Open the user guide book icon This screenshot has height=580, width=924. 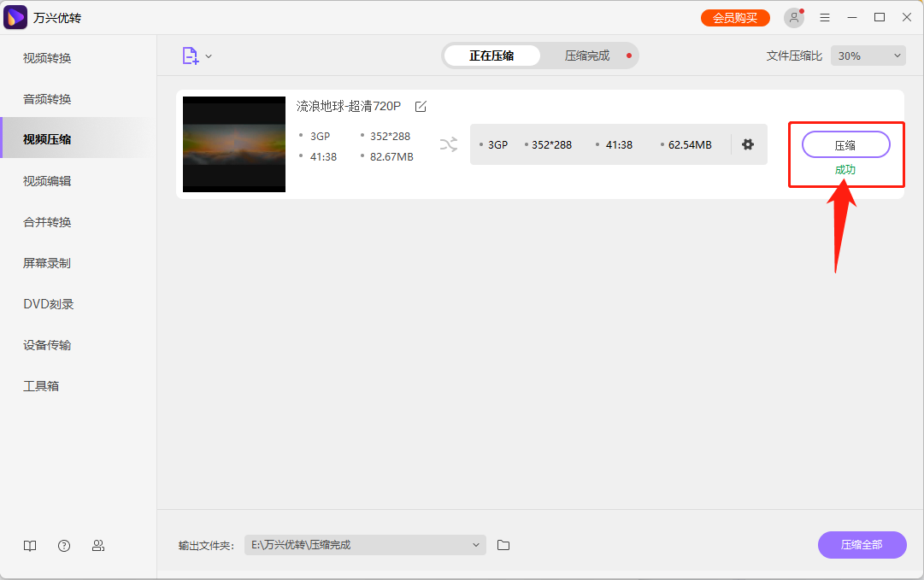coord(30,545)
